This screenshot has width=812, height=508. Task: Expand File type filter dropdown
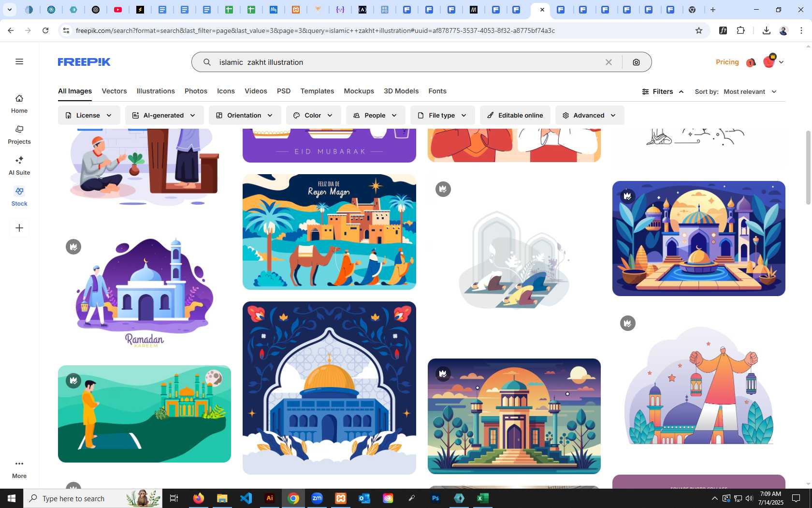(442, 115)
